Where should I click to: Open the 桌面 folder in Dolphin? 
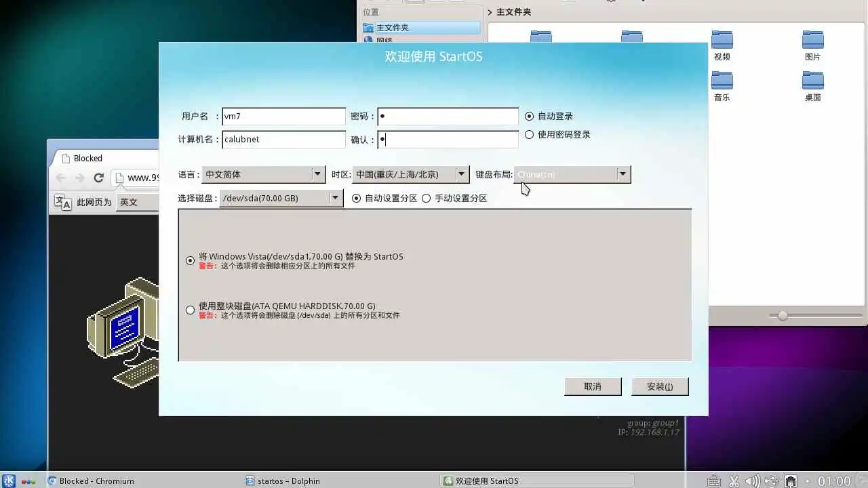click(813, 86)
